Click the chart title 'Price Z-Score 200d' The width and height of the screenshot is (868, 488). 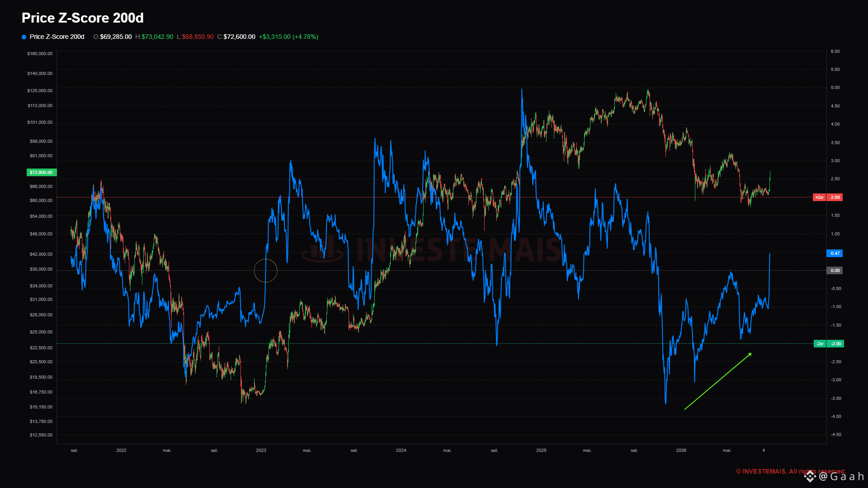[83, 18]
